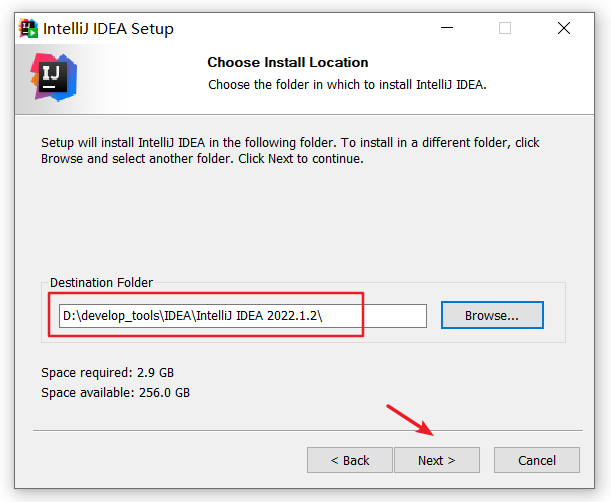Click the Next > button

pos(437,460)
